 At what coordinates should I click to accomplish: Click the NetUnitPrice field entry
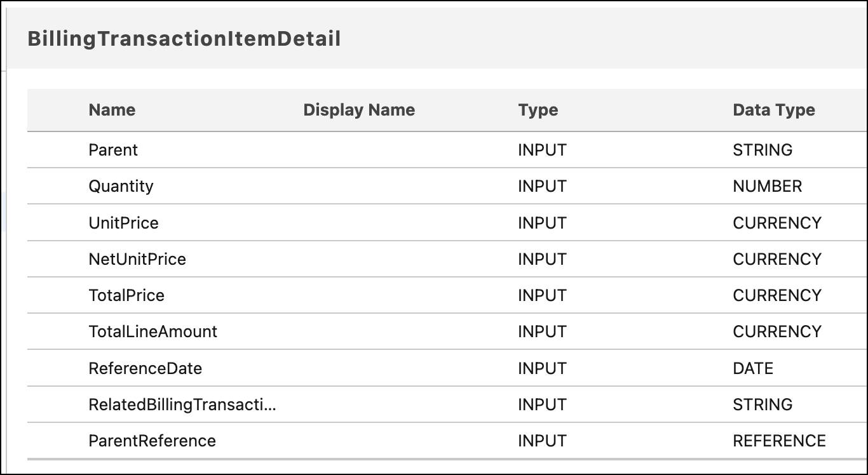point(137,259)
